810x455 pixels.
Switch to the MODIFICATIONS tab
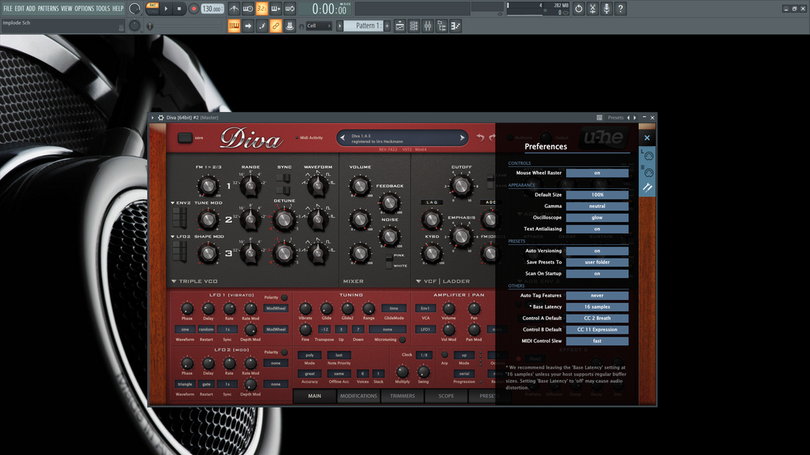click(359, 396)
